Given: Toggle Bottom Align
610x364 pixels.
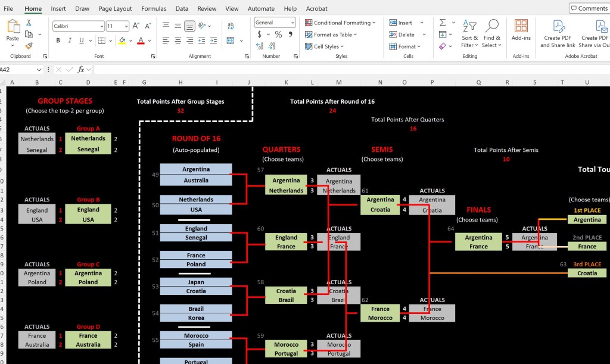Looking at the screenshot, I should (x=189, y=26).
